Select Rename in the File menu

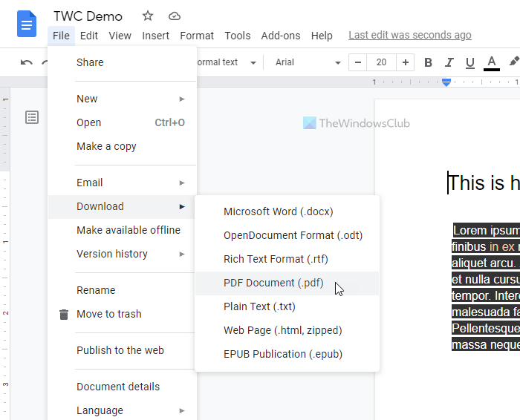[x=121, y=290]
